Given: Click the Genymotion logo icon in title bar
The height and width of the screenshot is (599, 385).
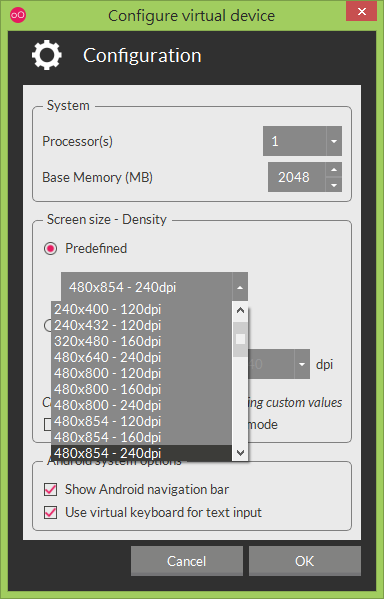Looking at the screenshot, I should 18,15.
